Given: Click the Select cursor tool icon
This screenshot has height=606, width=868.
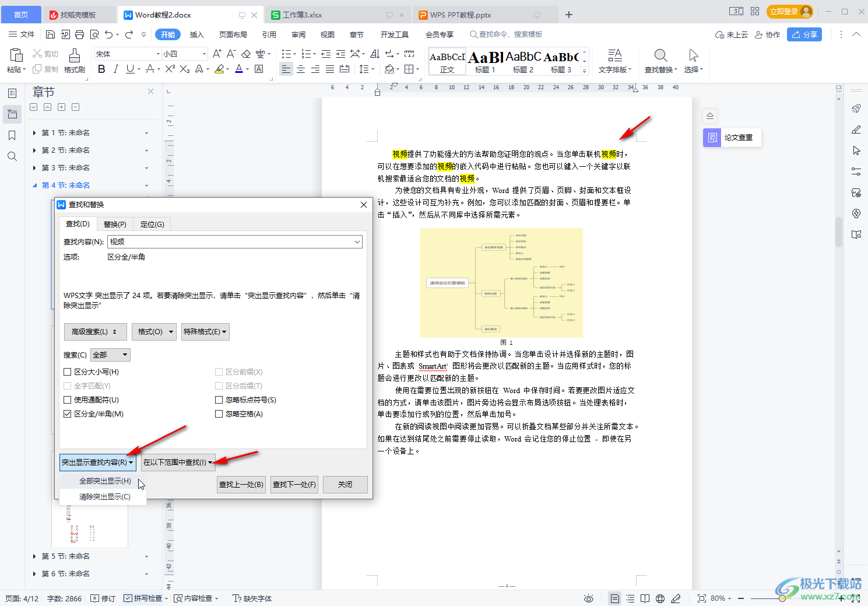Looking at the screenshot, I should 693,55.
